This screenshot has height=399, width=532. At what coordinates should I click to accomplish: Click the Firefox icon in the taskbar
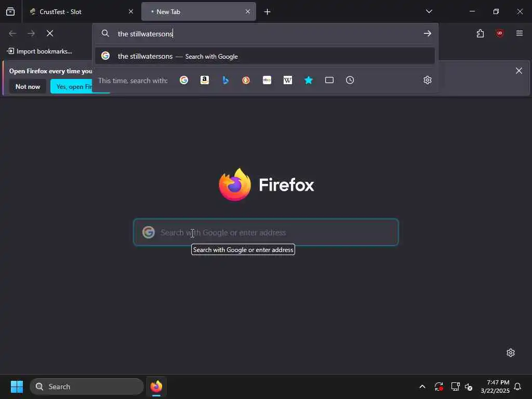tap(156, 387)
